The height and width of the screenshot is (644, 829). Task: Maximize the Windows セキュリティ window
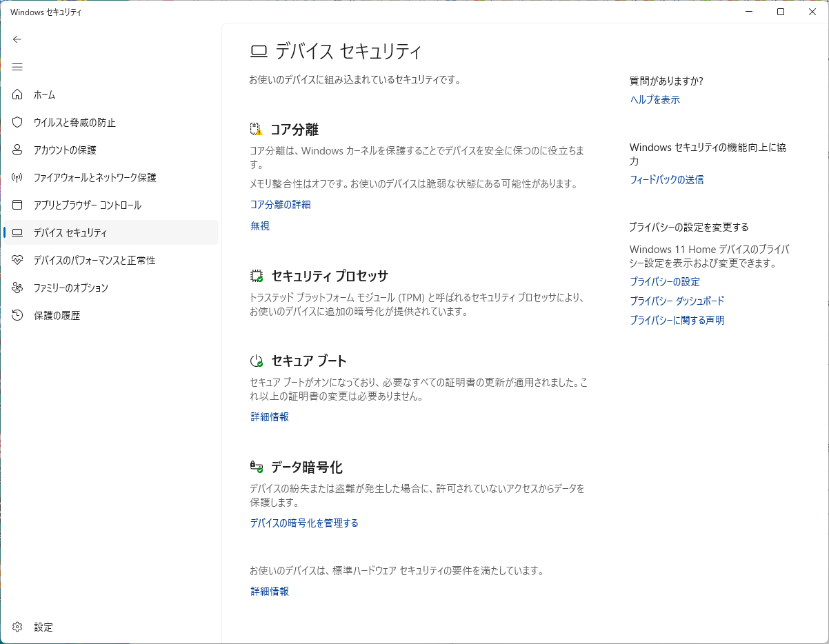pyautogui.click(x=781, y=12)
